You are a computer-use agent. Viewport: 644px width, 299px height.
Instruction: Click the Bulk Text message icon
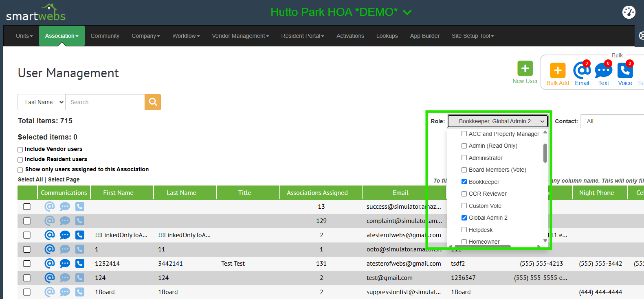603,70
